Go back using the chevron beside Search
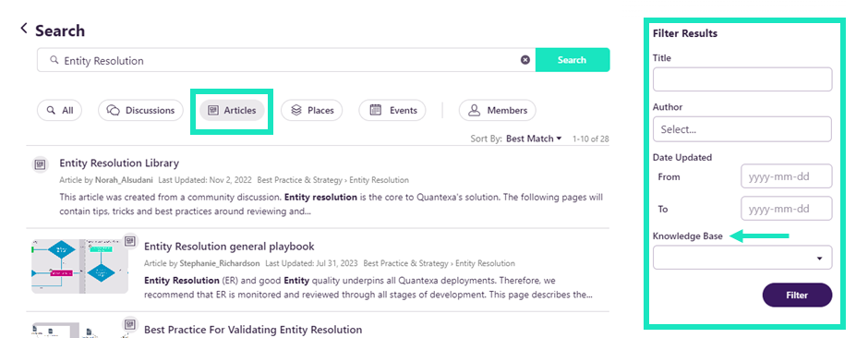Screen dimensions: 868x338 click(23, 29)
